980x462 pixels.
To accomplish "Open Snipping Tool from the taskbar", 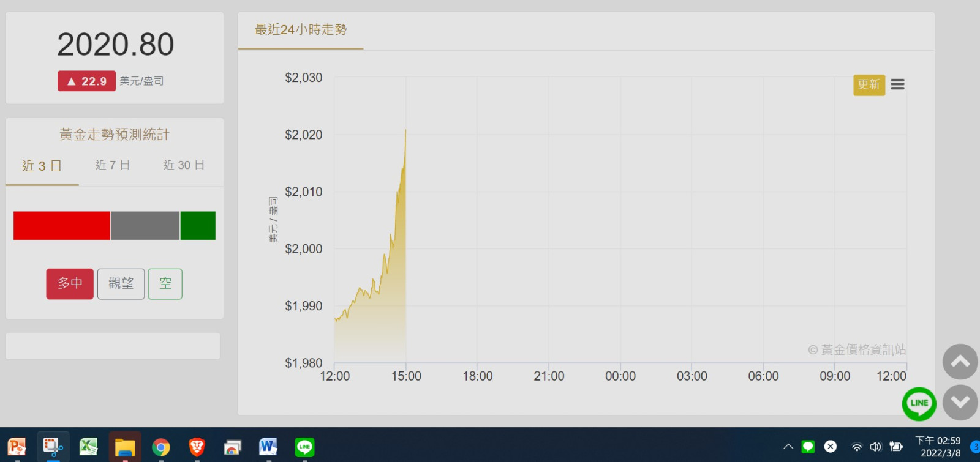I will pos(53,447).
